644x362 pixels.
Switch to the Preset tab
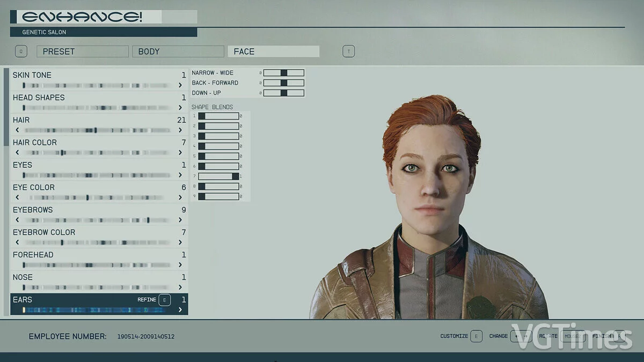tap(82, 51)
